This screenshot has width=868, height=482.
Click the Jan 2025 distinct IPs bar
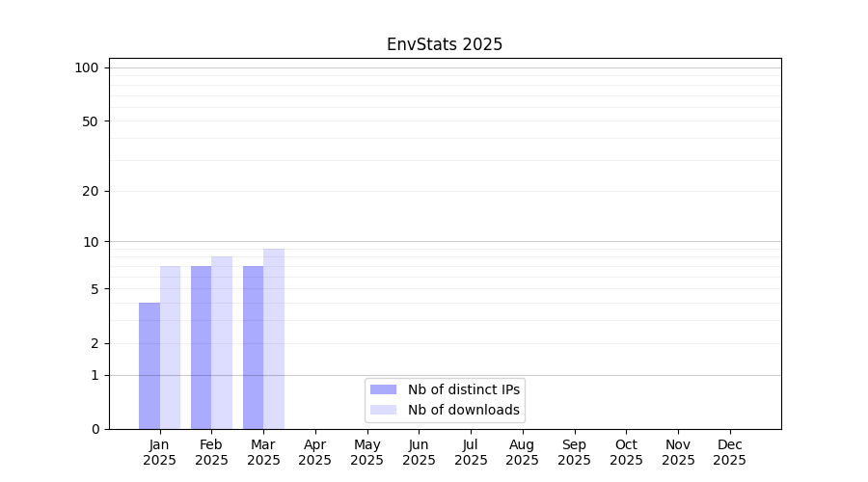pyautogui.click(x=149, y=366)
